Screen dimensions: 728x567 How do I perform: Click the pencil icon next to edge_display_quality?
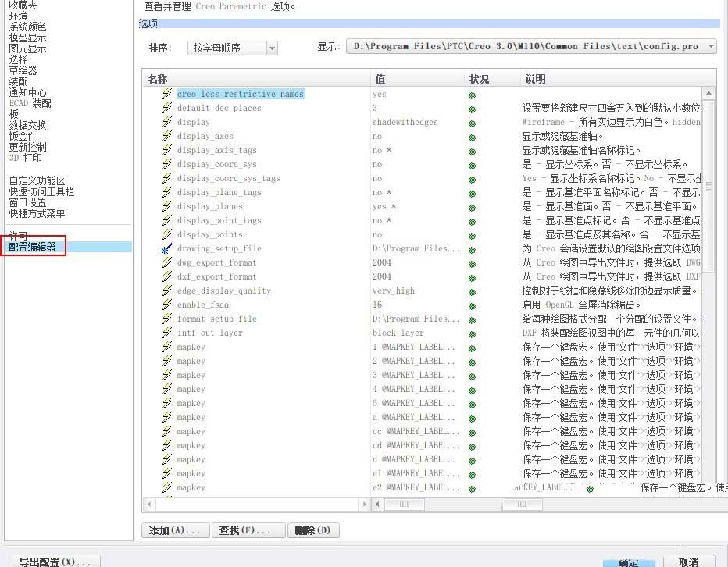coord(166,291)
